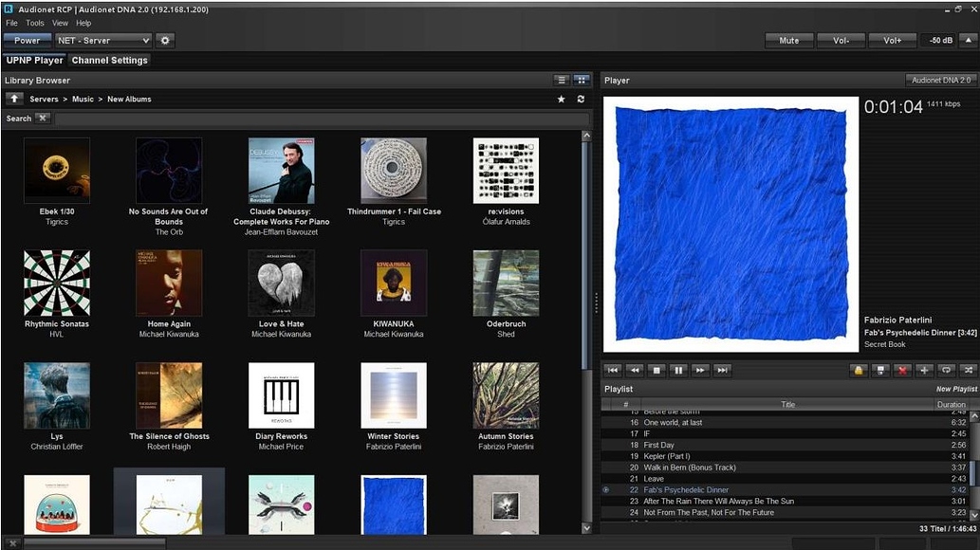Select playlist track Walk in Bern (Bonus Track)
This screenshot has height=550, width=980.
point(785,467)
